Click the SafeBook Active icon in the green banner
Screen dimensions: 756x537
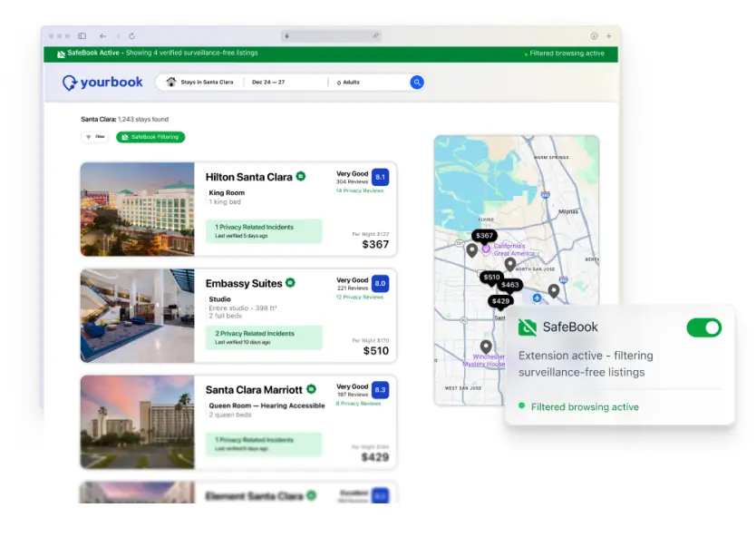tap(62, 54)
